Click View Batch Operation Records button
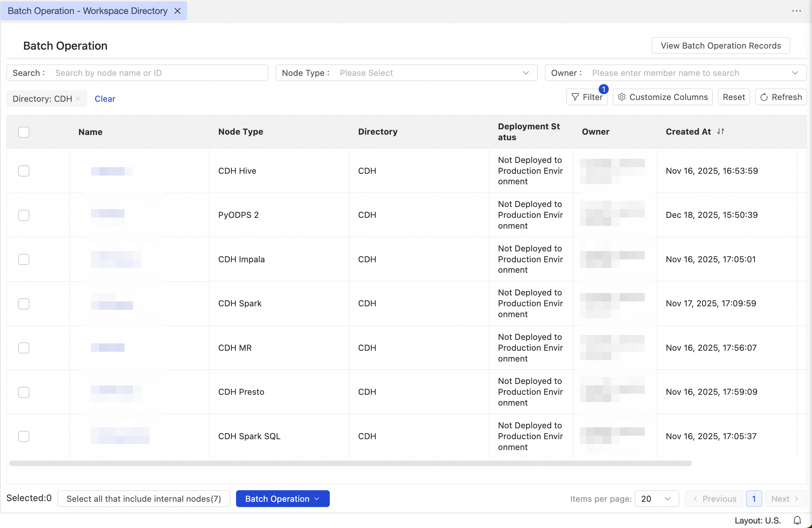Viewport: 812px width, 528px height. click(720, 45)
